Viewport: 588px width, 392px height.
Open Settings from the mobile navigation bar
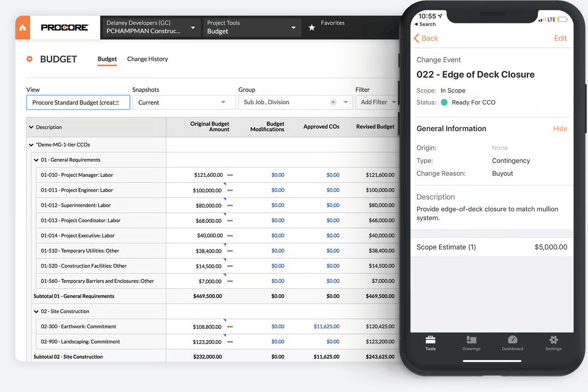point(553,343)
